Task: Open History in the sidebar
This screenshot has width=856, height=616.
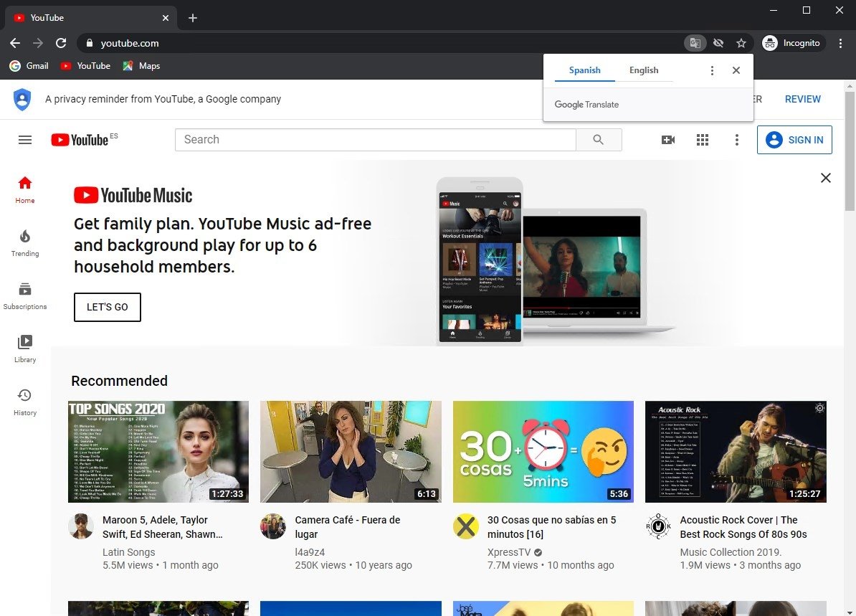Action: click(25, 402)
